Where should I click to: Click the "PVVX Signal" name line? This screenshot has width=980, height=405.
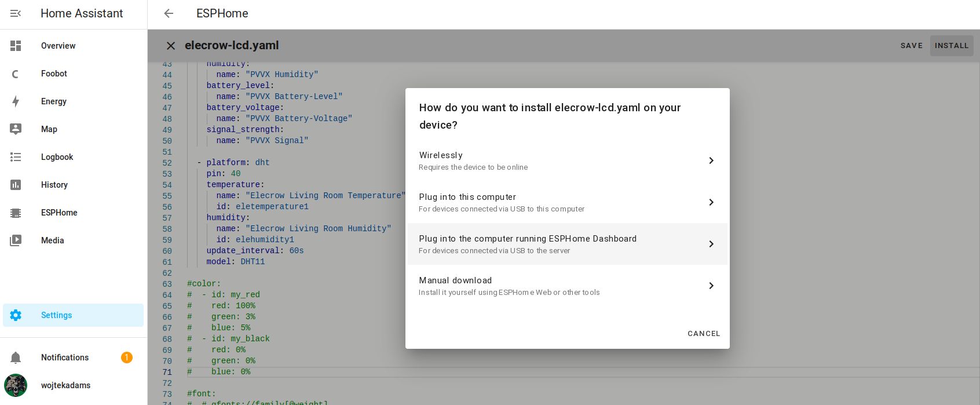click(262, 141)
